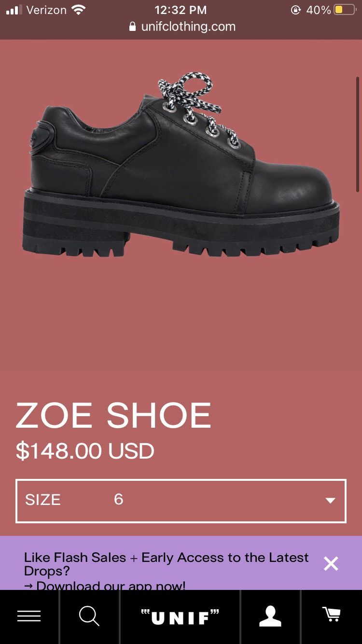
Task: Open the SIZE dropdown selector
Action: [181, 501]
